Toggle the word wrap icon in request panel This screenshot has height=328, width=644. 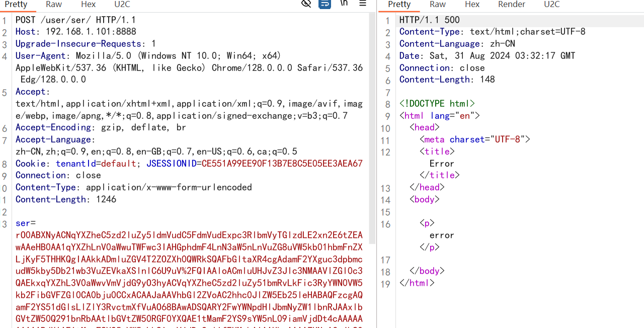coord(325,4)
